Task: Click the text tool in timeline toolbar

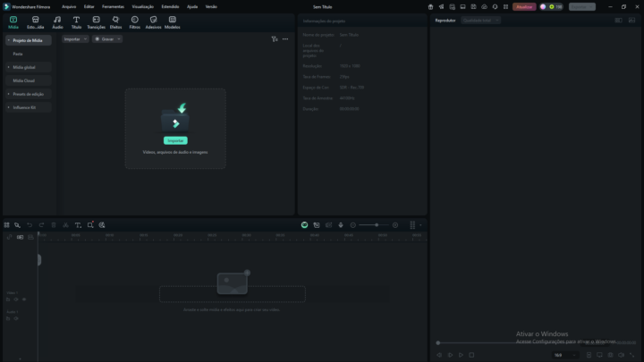Action: coord(78,225)
